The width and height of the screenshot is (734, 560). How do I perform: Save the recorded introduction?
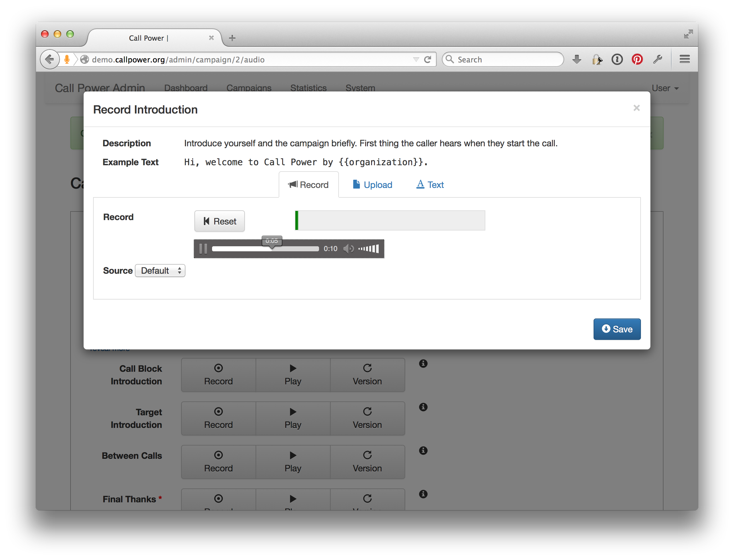pyautogui.click(x=617, y=329)
